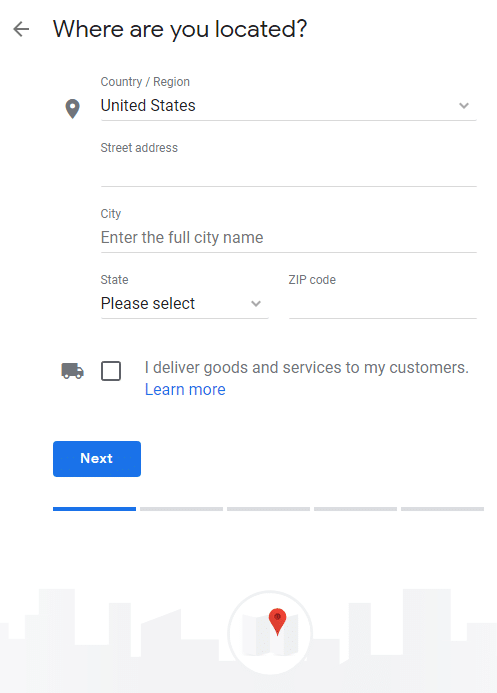Click the City field to enter city name

[288, 238]
